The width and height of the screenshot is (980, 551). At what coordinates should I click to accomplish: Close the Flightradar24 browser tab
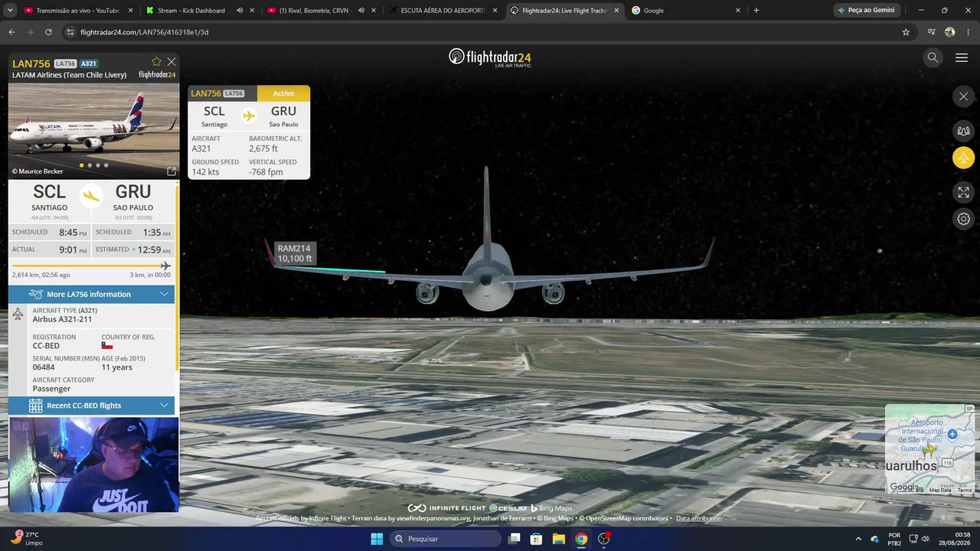[616, 11]
